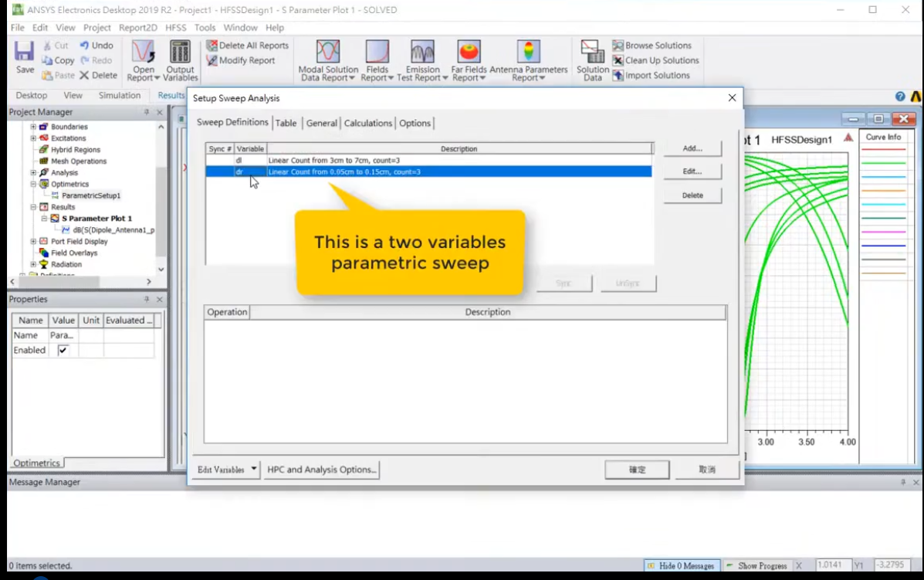Select the dl sweep variable row
This screenshot has width=924, height=580.
429,161
